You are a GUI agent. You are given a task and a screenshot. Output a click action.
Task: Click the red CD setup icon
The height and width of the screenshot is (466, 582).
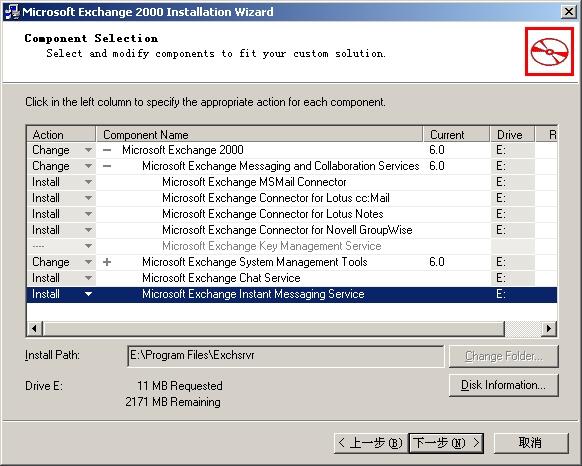click(x=549, y=52)
